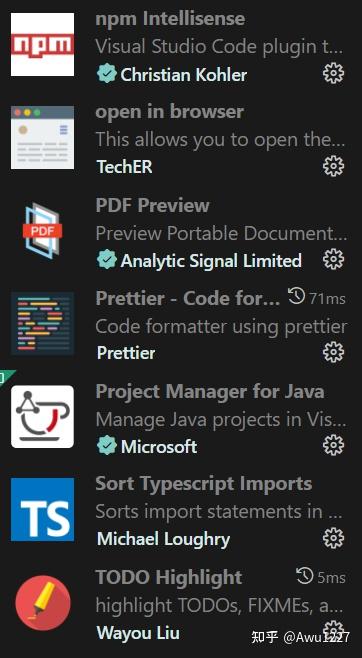Select the npm Intellisense extension title
This screenshot has height=658, width=362.
pos(170,19)
